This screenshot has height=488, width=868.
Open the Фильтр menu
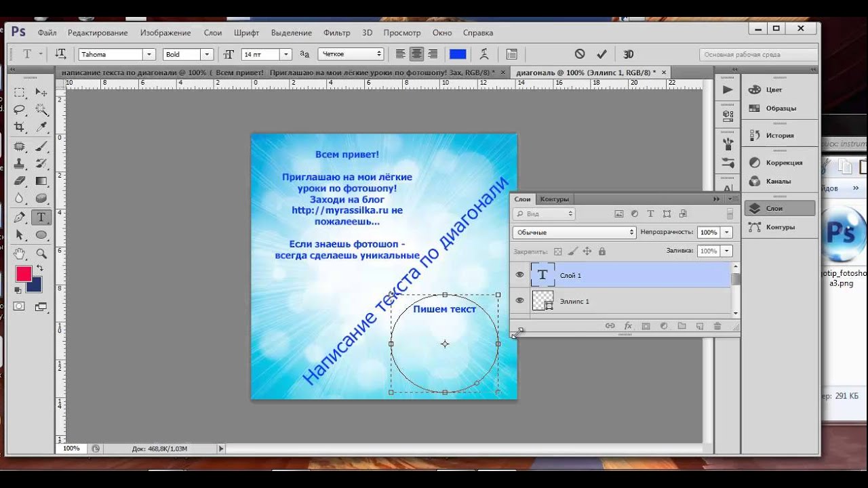(337, 33)
